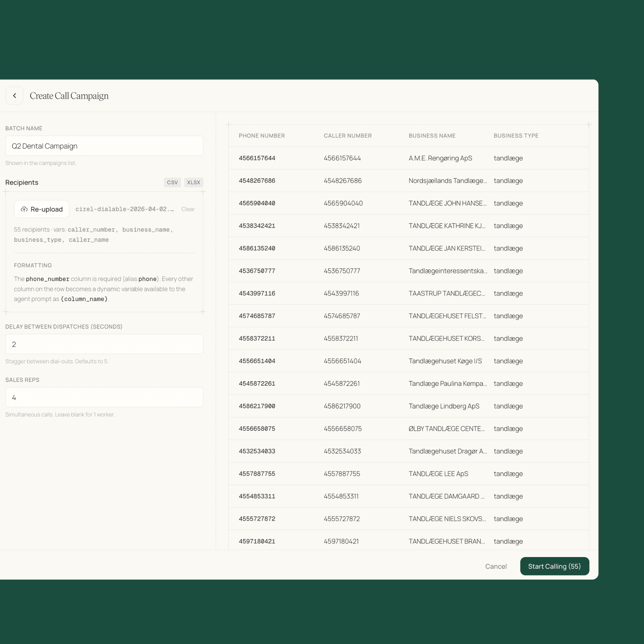Click the Cancel button
The width and height of the screenshot is (644, 644).
click(496, 566)
